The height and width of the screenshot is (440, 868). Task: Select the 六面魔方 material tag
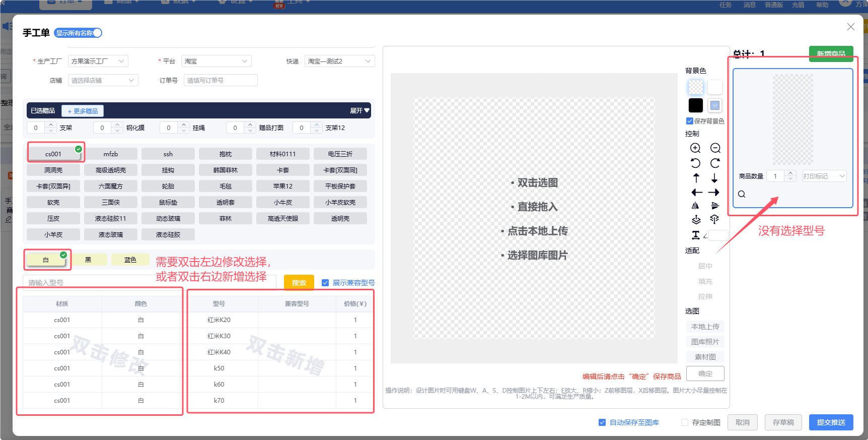click(111, 186)
